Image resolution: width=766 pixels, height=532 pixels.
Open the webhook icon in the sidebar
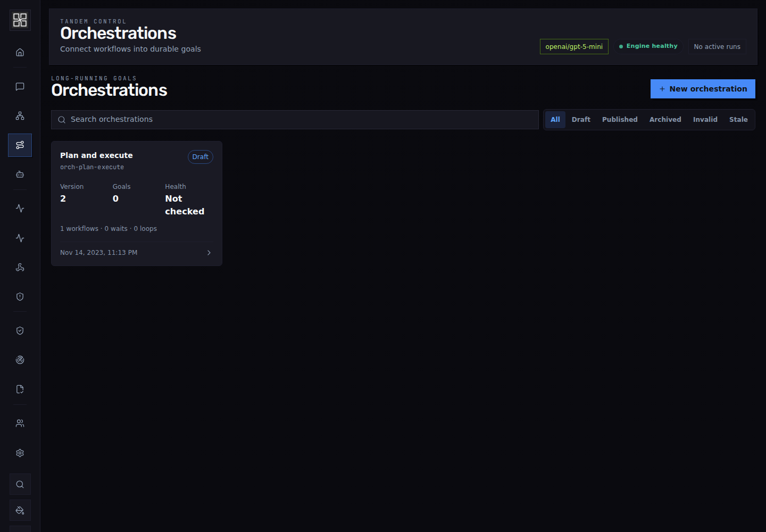click(x=20, y=268)
